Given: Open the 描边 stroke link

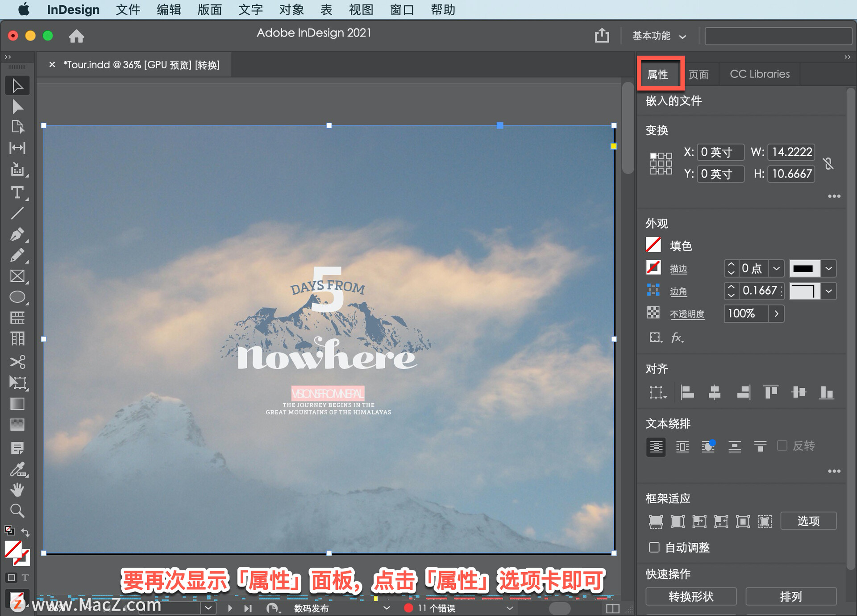Looking at the screenshot, I should (678, 269).
